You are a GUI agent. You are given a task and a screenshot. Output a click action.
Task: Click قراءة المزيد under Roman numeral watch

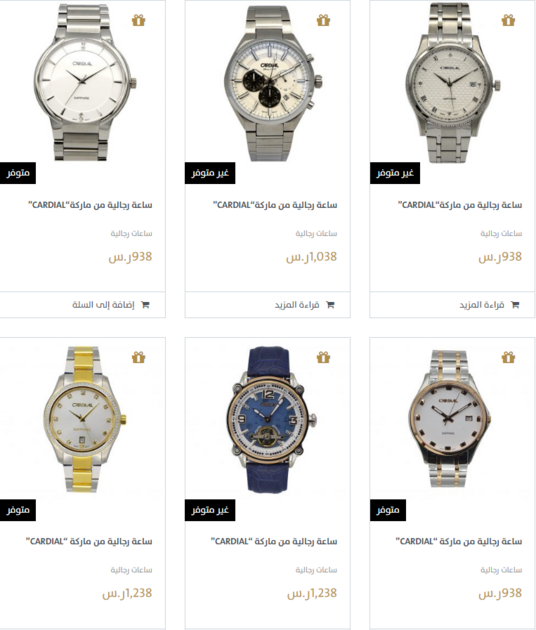[482, 305]
